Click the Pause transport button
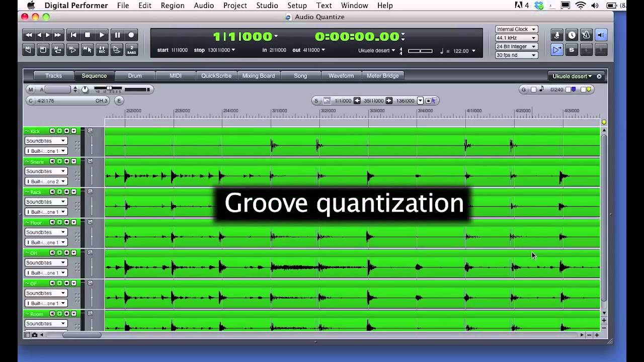 [x=117, y=35]
